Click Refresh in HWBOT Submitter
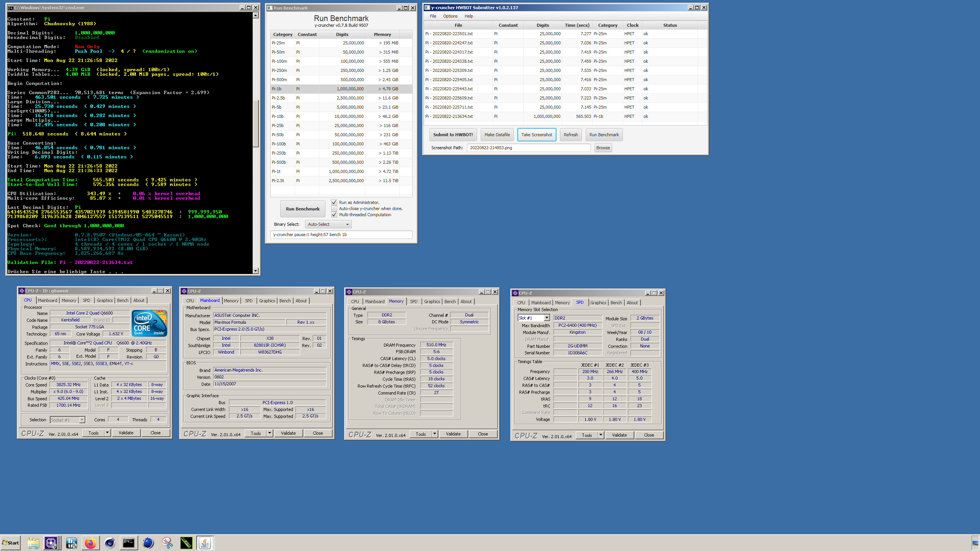Image resolution: width=980 pixels, height=551 pixels. tap(570, 135)
